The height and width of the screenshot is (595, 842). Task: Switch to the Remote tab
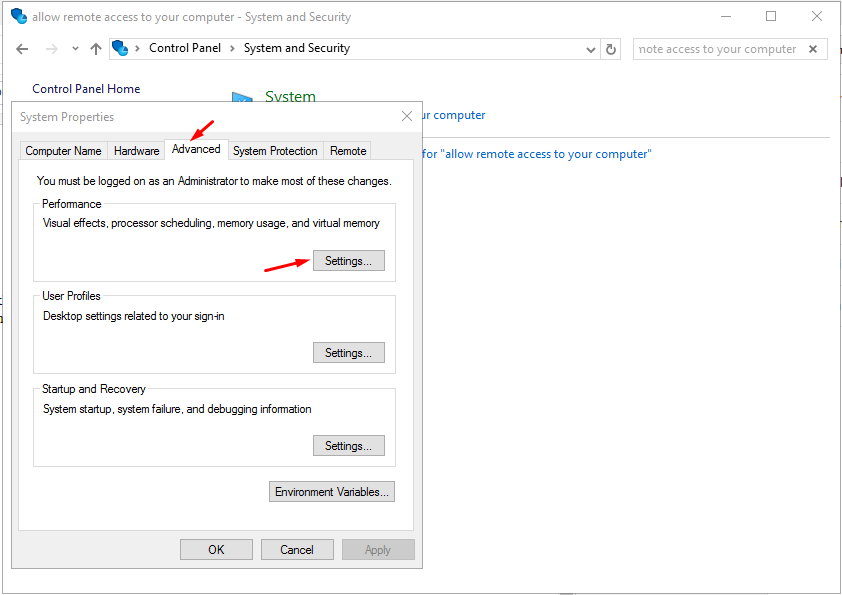[x=347, y=150]
